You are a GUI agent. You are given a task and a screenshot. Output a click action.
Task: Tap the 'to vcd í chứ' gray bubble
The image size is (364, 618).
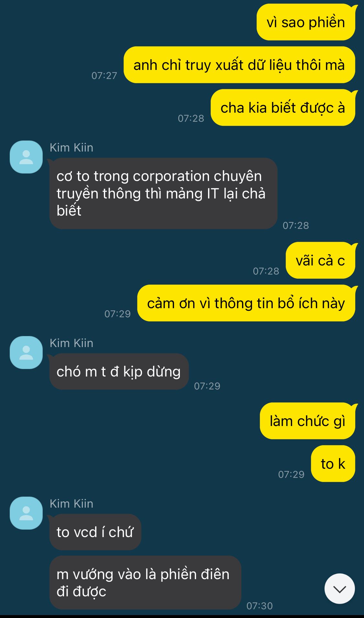click(95, 532)
